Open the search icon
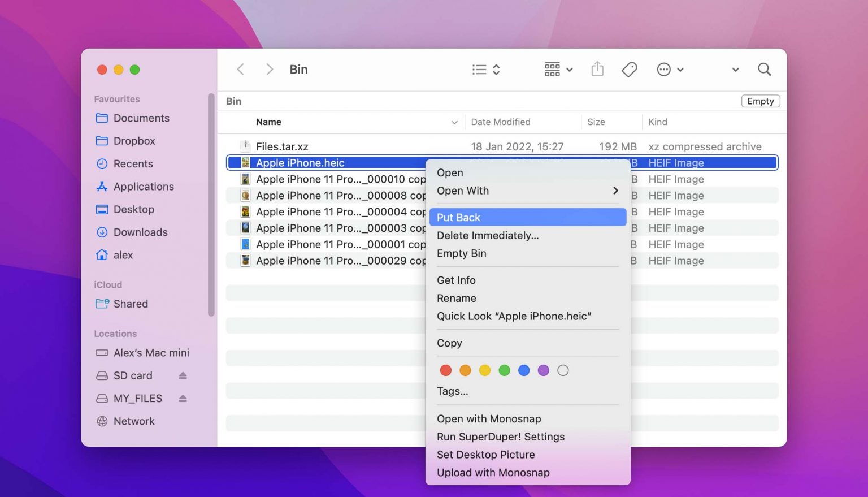This screenshot has width=868, height=497. [x=764, y=69]
